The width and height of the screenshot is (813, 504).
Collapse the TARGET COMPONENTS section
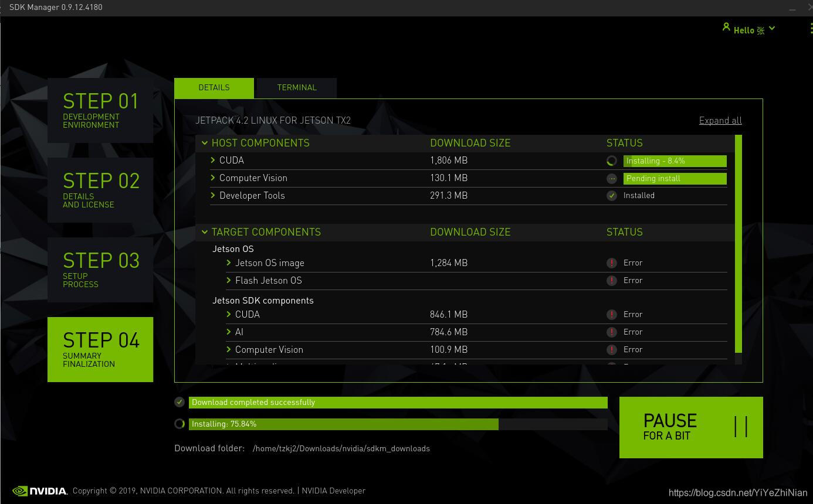tap(205, 232)
